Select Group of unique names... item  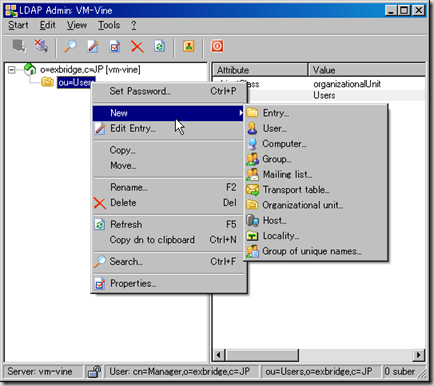(316, 251)
